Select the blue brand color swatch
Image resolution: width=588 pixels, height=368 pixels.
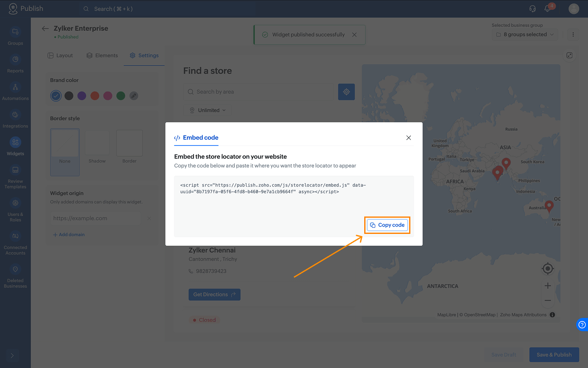coord(56,96)
